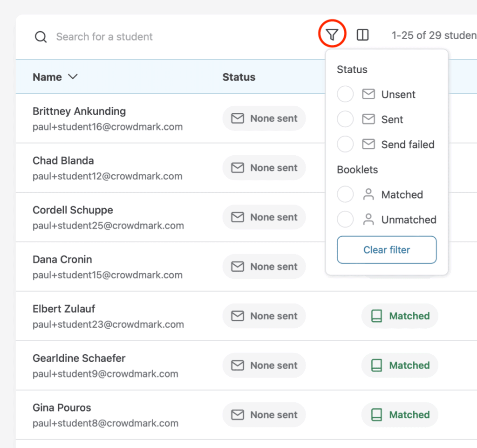Select the Unsent status radio button
The height and width of the screenshot is (448, 477).
(x=345, y=94)
